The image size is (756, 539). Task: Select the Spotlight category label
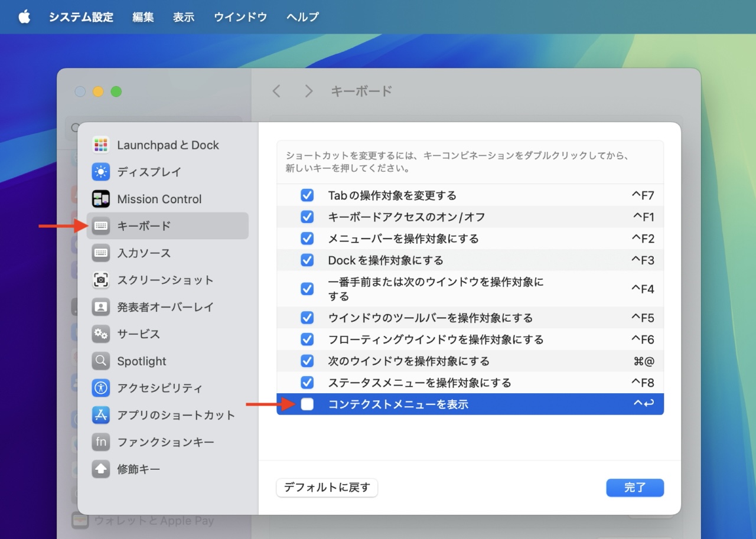(142, 361)
